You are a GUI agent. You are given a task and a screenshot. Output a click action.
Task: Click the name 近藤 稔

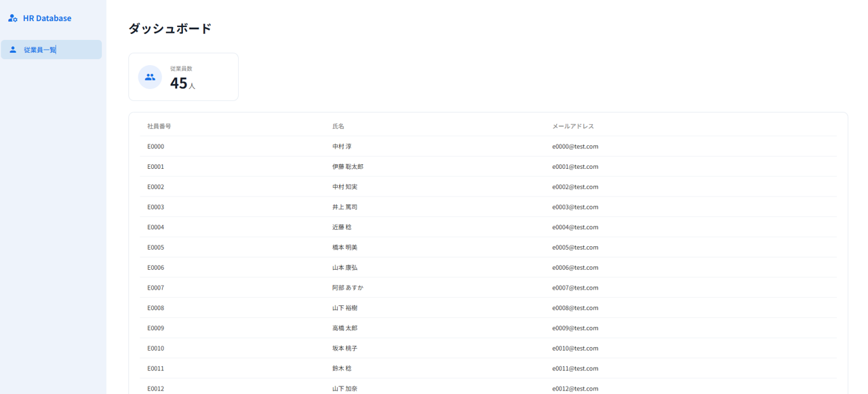coord(342,227)
